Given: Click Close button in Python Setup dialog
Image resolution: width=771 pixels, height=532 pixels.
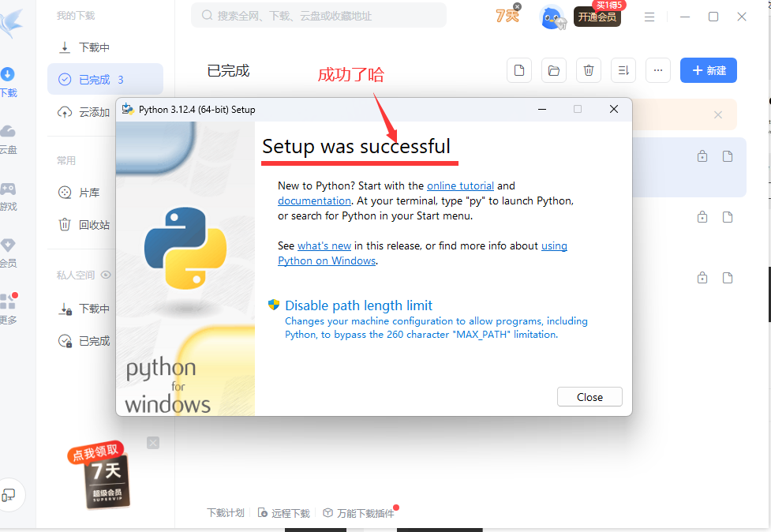Looking at the screenshot, I should (589, 397).
